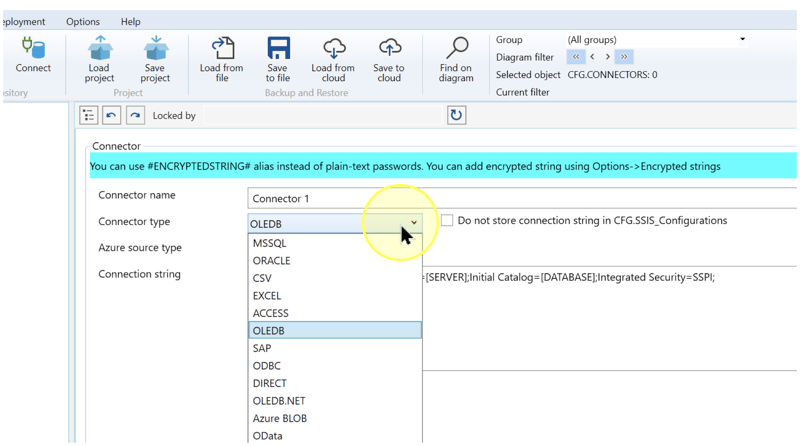Open the Load project tool
The image size is (800, 446).
(x=99, y=59)
